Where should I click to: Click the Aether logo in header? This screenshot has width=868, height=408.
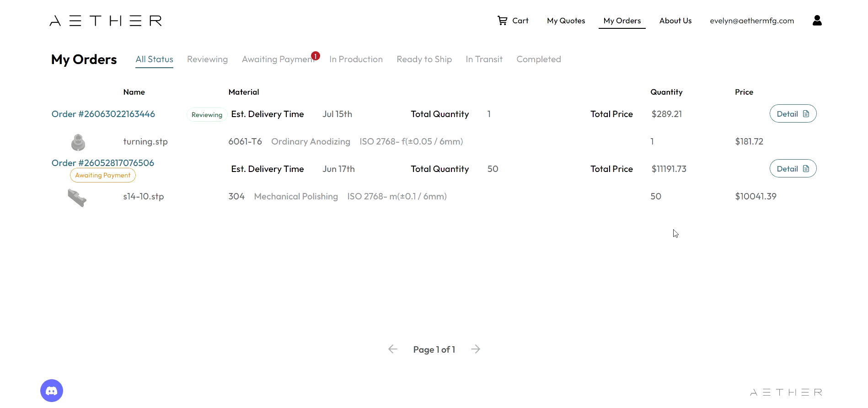pyautogui.click(x=106, y=21)
